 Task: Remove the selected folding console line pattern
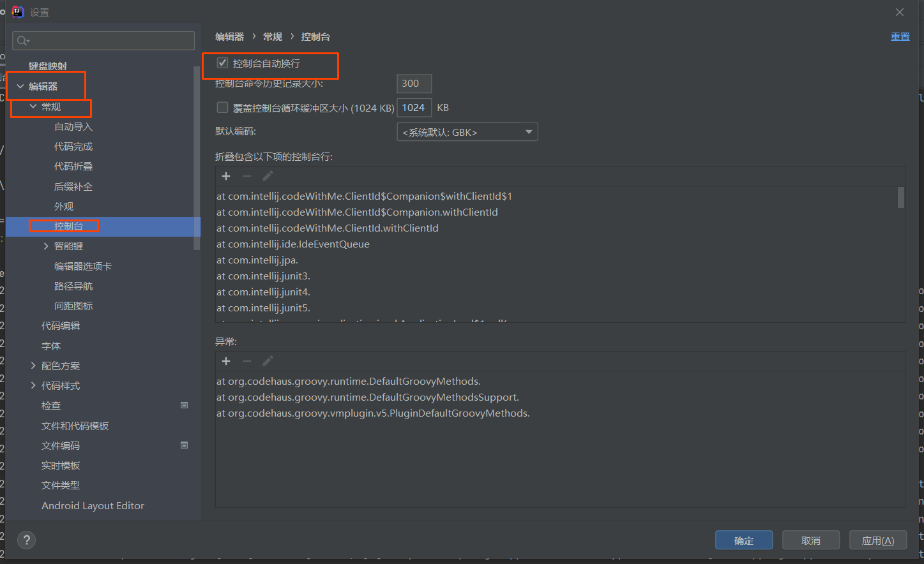(x=247, y=176)
